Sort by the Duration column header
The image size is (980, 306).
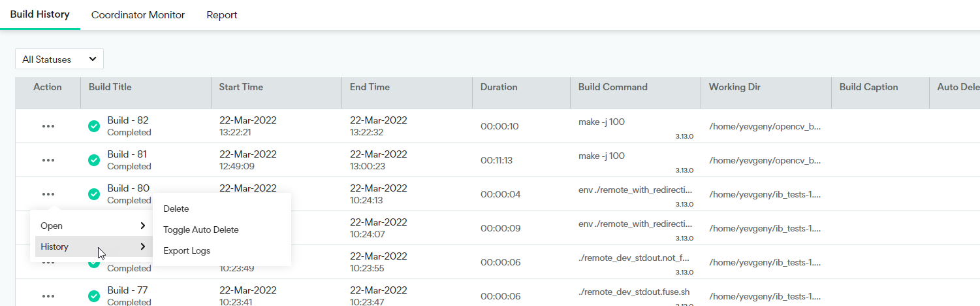[x=499, y=87]
